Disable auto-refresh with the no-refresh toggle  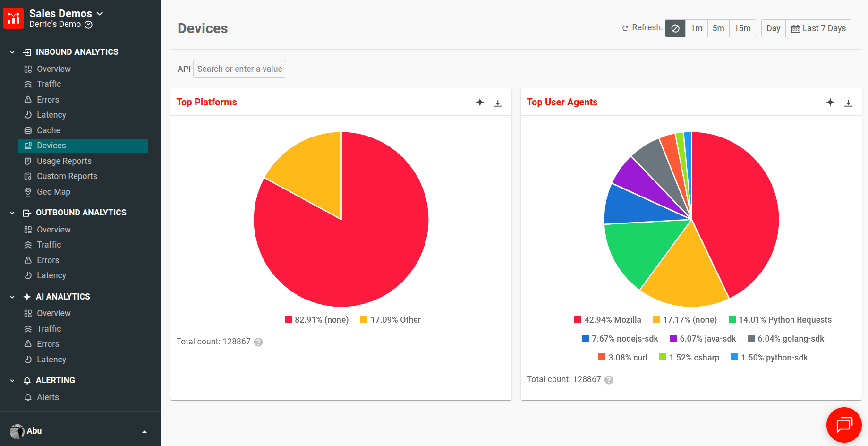coord(675,28)
